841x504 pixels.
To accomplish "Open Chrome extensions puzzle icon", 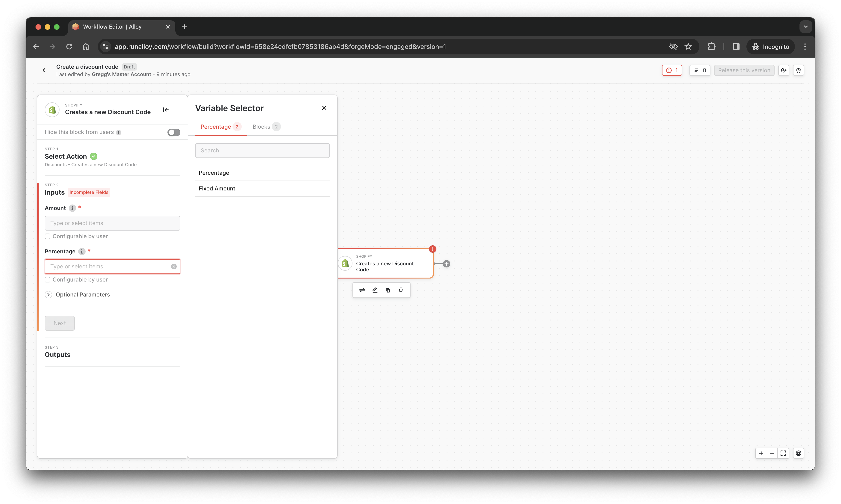I will point(711,47).
